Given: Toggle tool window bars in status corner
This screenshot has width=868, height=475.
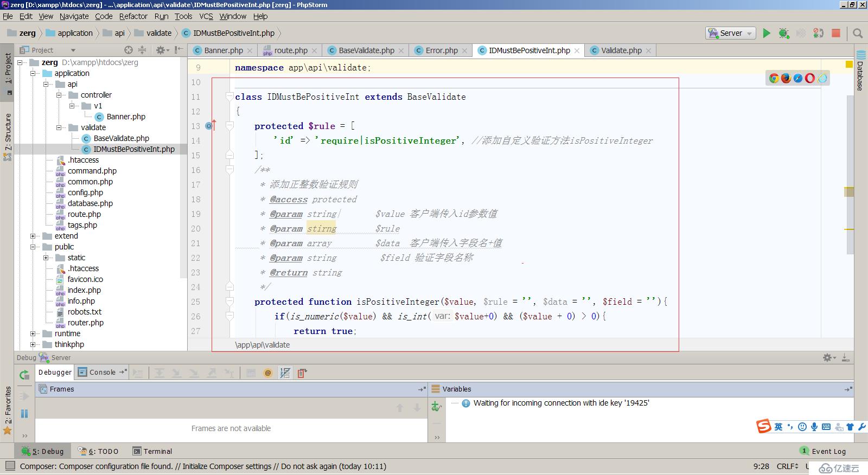Looking at the screenshot, I should pyautogui.click(x=10, y=466).
